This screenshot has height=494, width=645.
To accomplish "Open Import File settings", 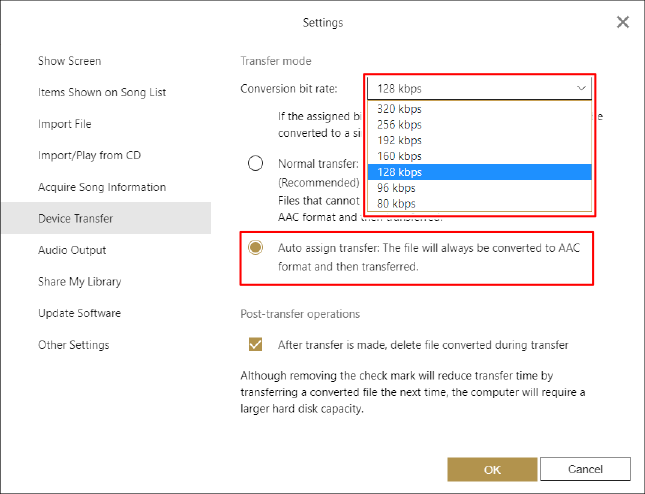I will click(x=65, y=124).
